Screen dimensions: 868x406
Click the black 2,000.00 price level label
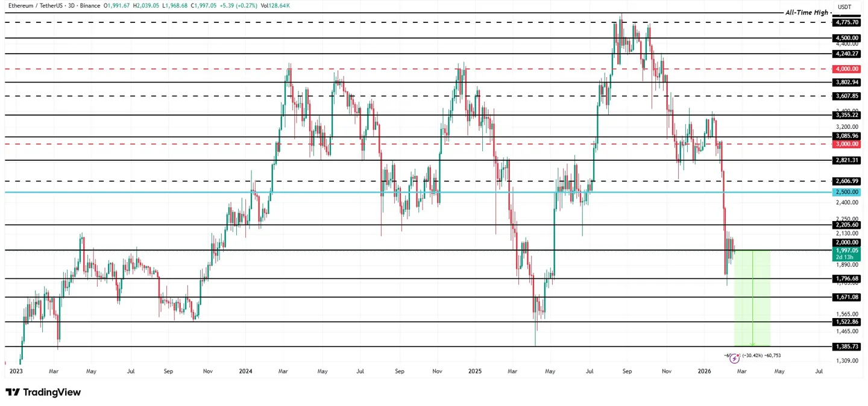[847, 242]
